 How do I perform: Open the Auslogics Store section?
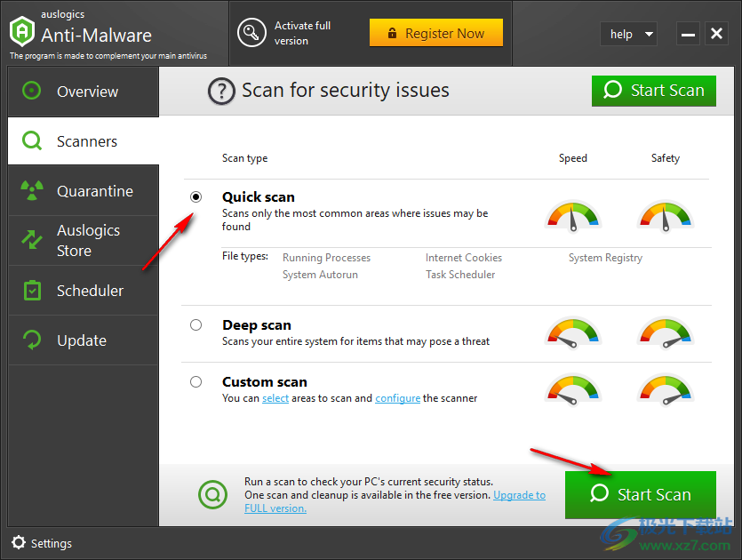[84, 241]
